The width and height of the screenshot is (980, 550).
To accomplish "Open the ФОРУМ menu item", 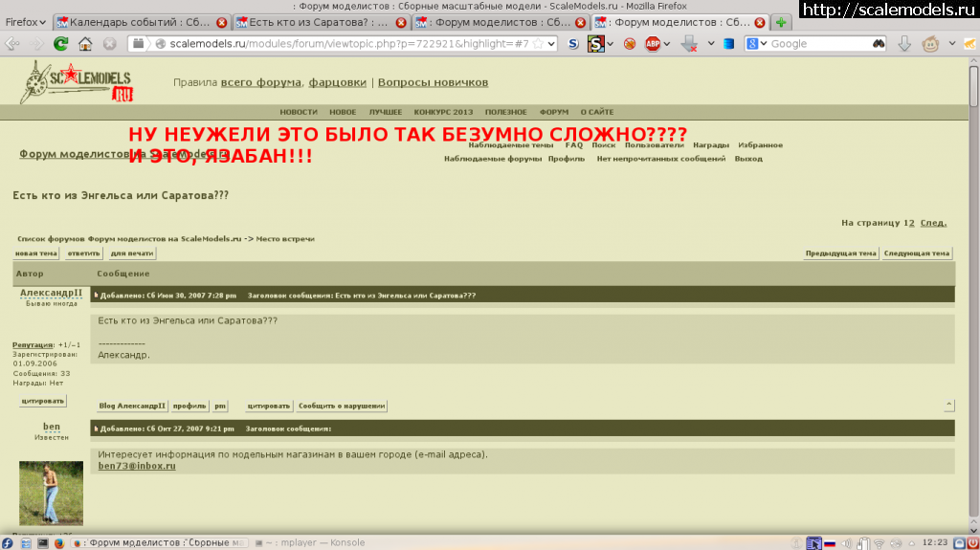I will click(x=554, y=113).
